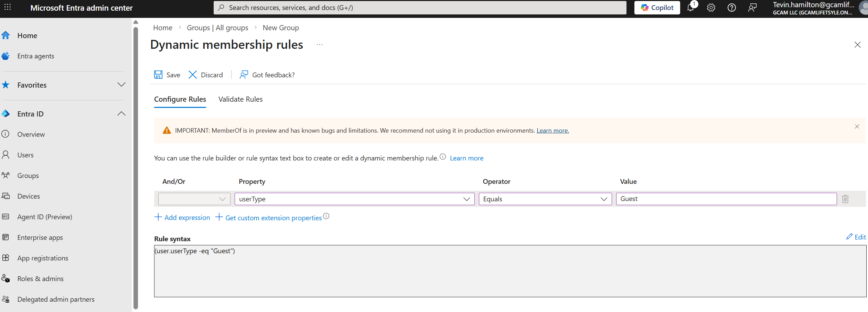Click info icon beside rule builder description
Image resolution: width=868 pixels, height=312 pixels.
click(443, 157)
